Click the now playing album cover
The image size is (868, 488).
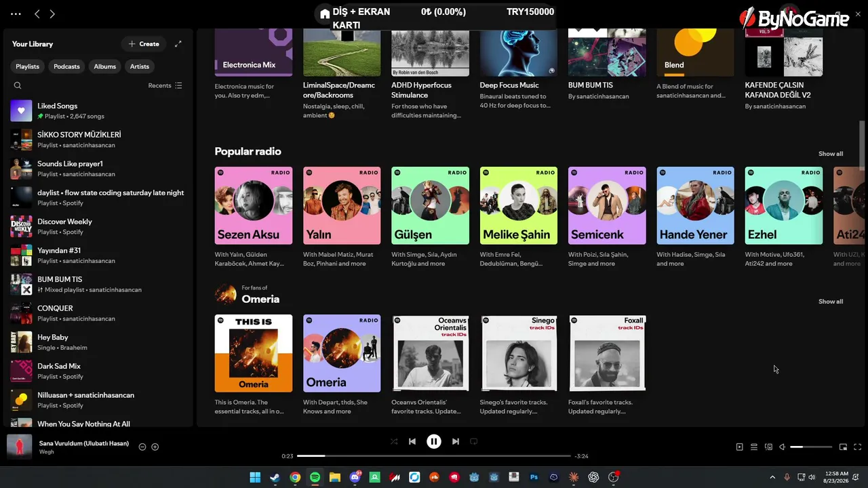(19, 447)
